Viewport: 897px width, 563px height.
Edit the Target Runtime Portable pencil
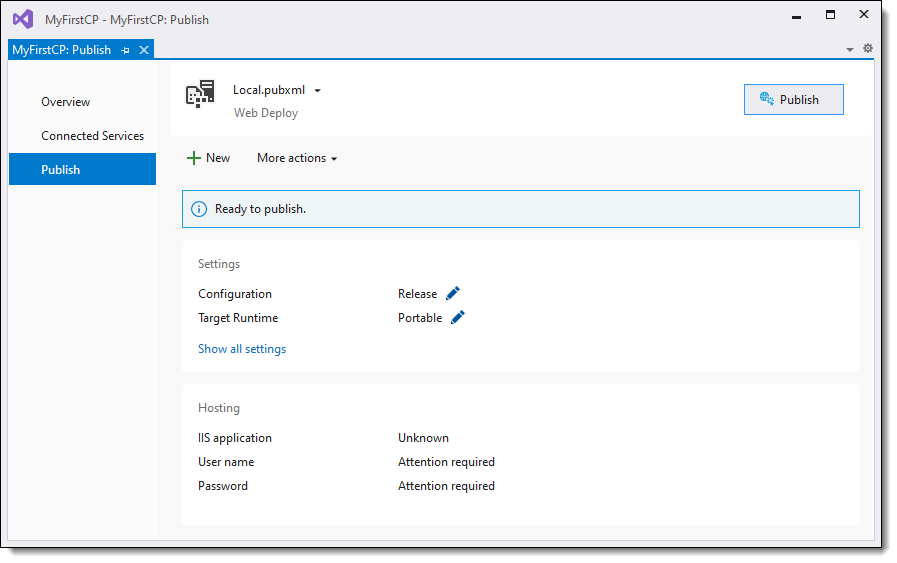click(x=458, y=318)
